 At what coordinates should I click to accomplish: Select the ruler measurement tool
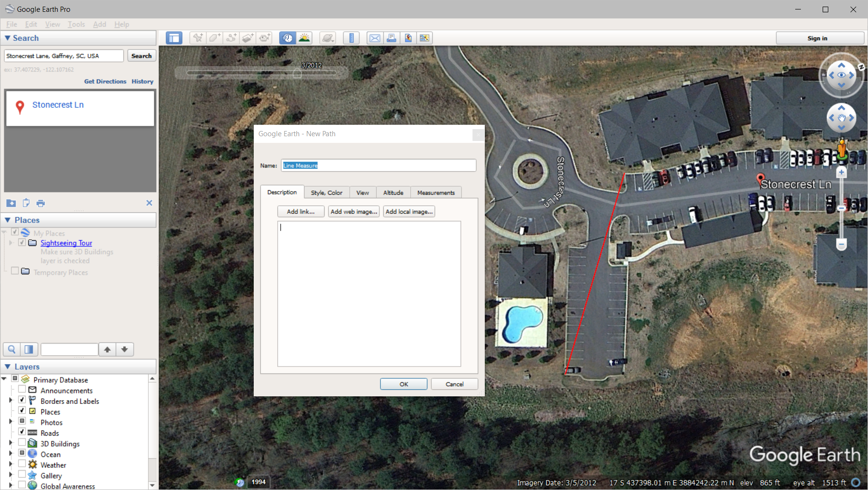point(351,38)
